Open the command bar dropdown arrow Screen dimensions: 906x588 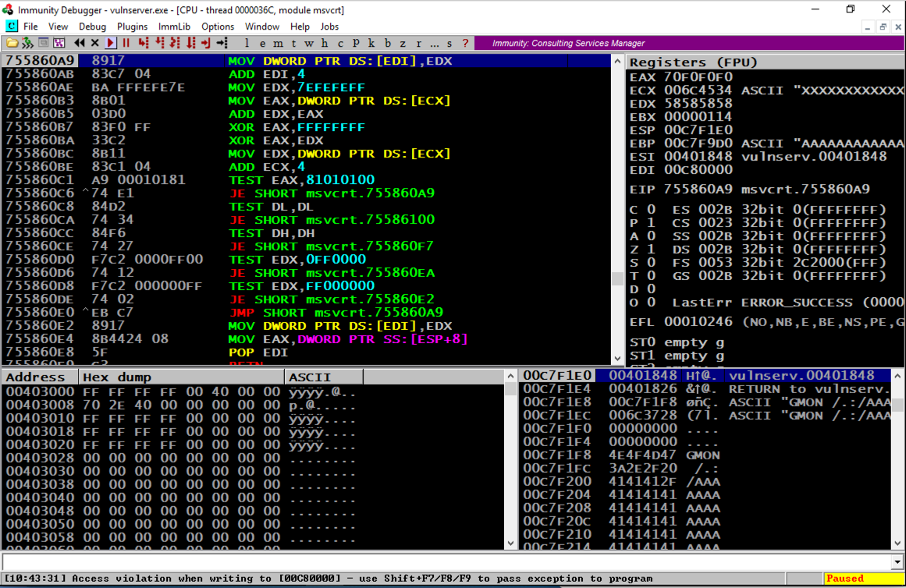pyautogui.click(x=897, y=561)
